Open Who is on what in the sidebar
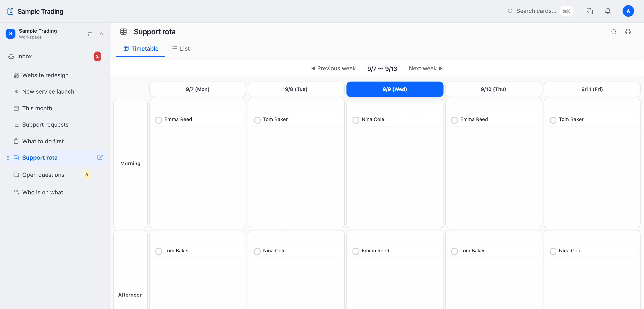Screen dimensions: 644x309 pos(55,192)
